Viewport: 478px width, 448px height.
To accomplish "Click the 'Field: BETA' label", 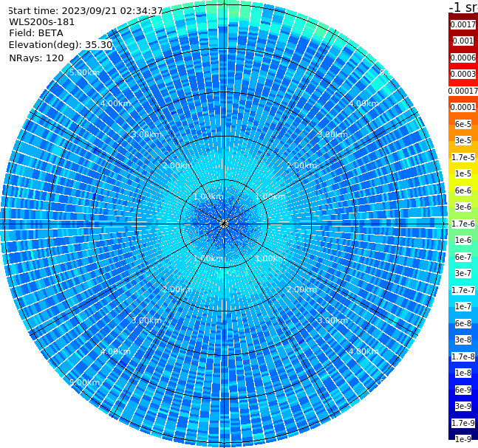I will pos(36,33).
